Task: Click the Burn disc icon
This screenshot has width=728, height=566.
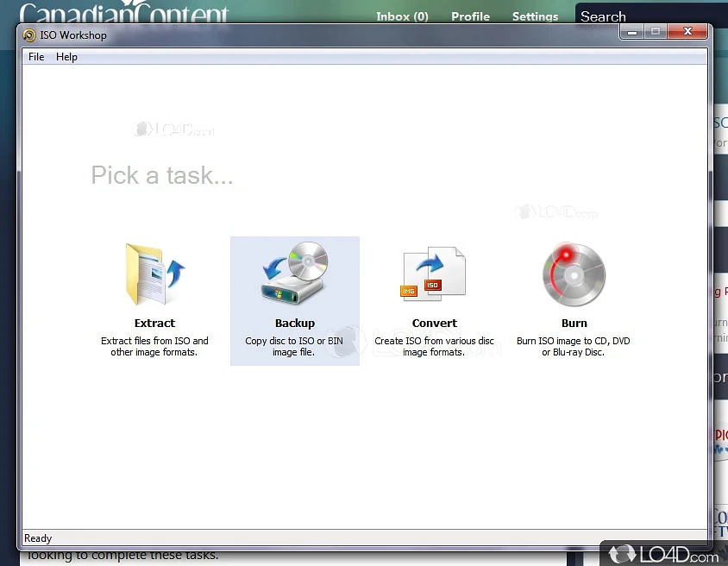Action: tap(574, 274)
